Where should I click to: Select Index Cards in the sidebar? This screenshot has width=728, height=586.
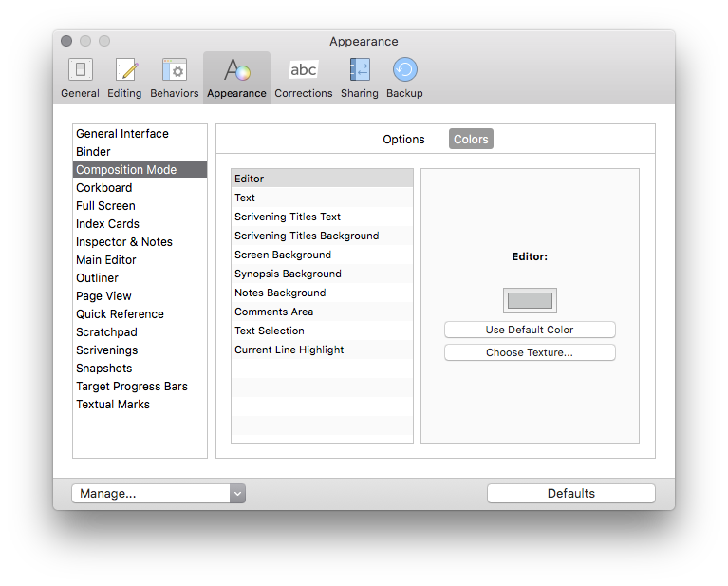click(x=140, y=224)
